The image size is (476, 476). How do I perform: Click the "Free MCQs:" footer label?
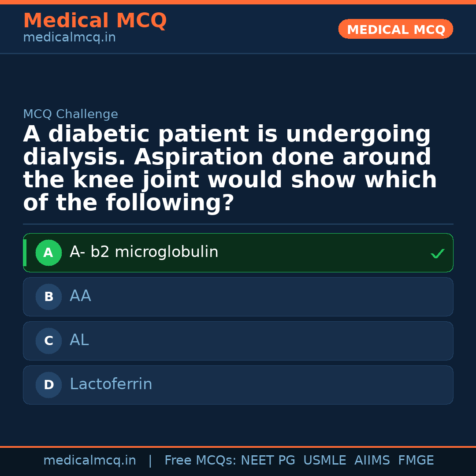[x=201, y=461]
